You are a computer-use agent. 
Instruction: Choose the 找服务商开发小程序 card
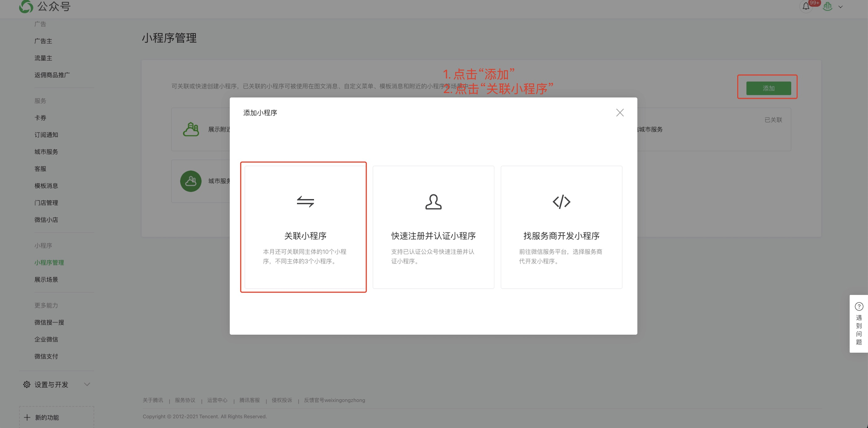point(561,236)
